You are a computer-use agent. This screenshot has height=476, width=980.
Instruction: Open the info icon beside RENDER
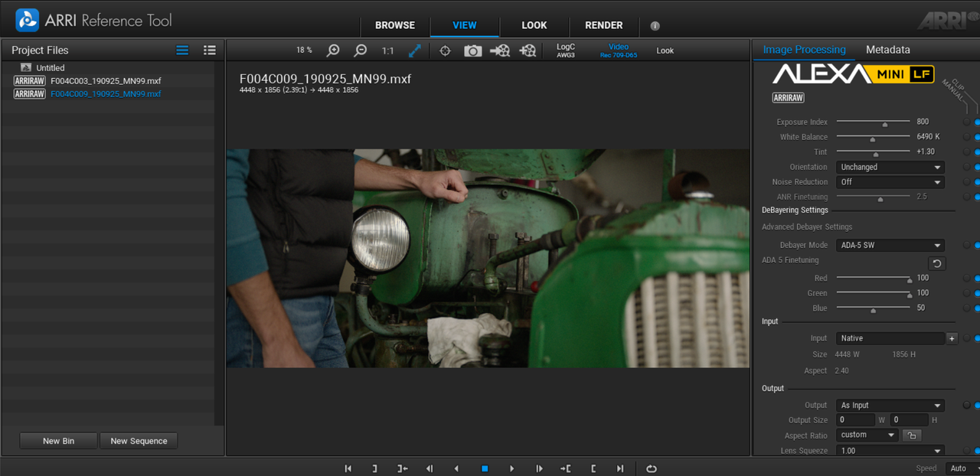point(655,25)
